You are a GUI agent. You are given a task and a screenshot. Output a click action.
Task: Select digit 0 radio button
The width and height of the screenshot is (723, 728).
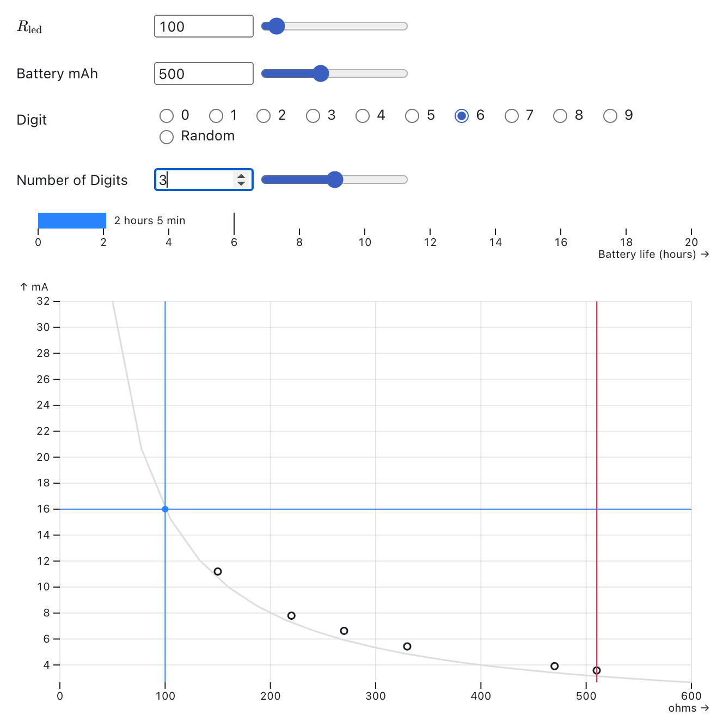coord(167,116)
